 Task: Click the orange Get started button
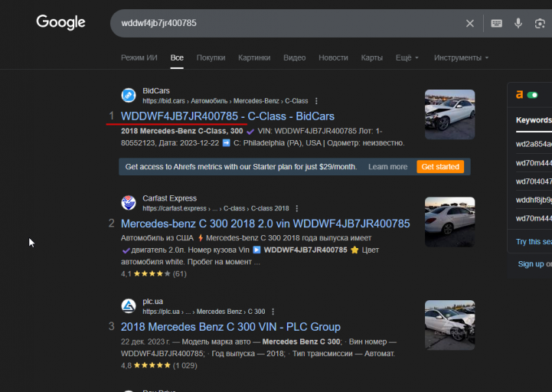(x=440, y=167)
